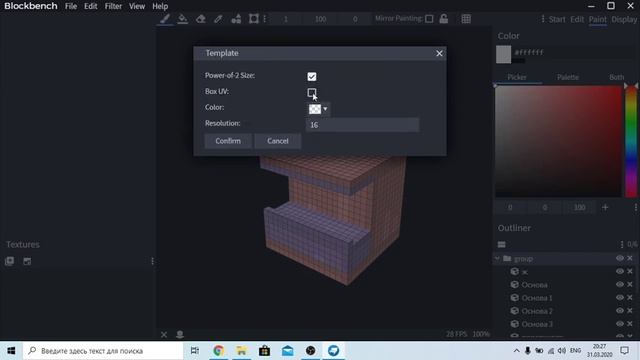Click the Resolution input field
The image size is (640, 360).
362,125
